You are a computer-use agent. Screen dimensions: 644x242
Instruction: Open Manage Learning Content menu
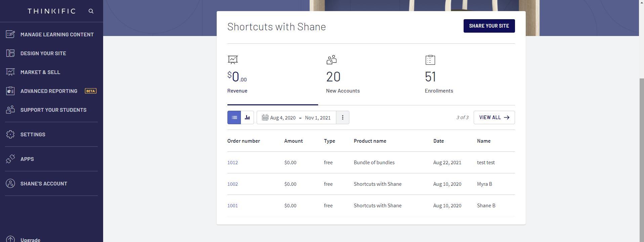(x=57, y=34)
